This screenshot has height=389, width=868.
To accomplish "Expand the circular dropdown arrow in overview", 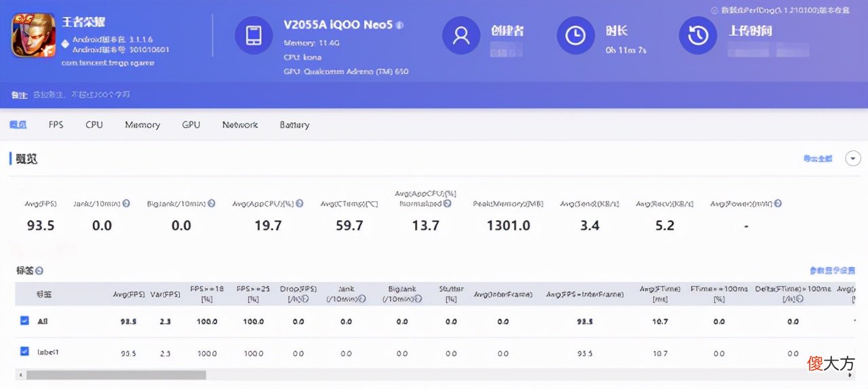I will (x=853, y=158).
